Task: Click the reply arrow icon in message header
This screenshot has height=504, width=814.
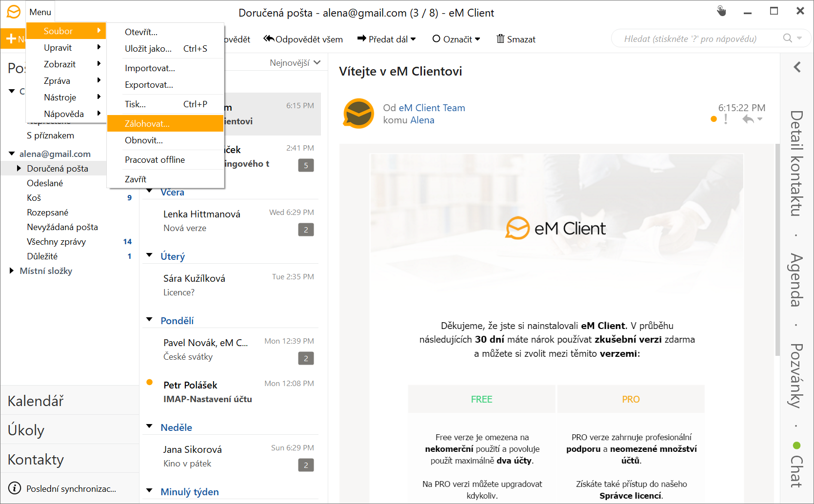Action: coord(748,119)
